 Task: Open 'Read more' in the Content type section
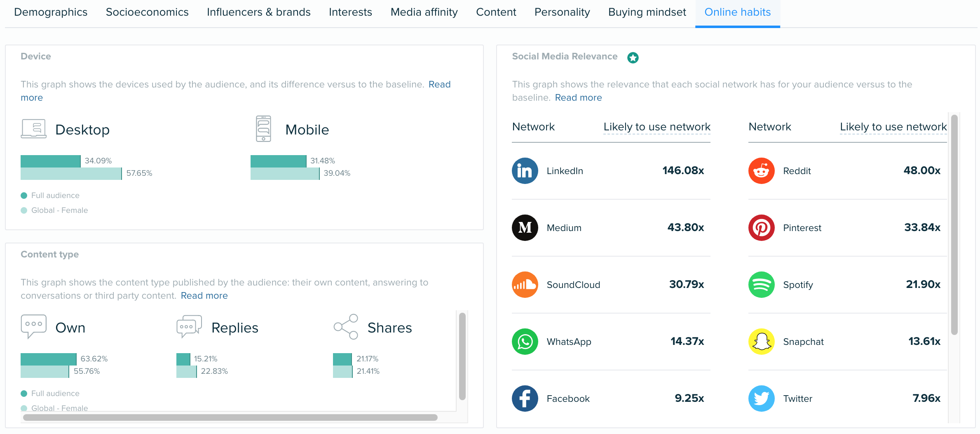tap(204, 295)
